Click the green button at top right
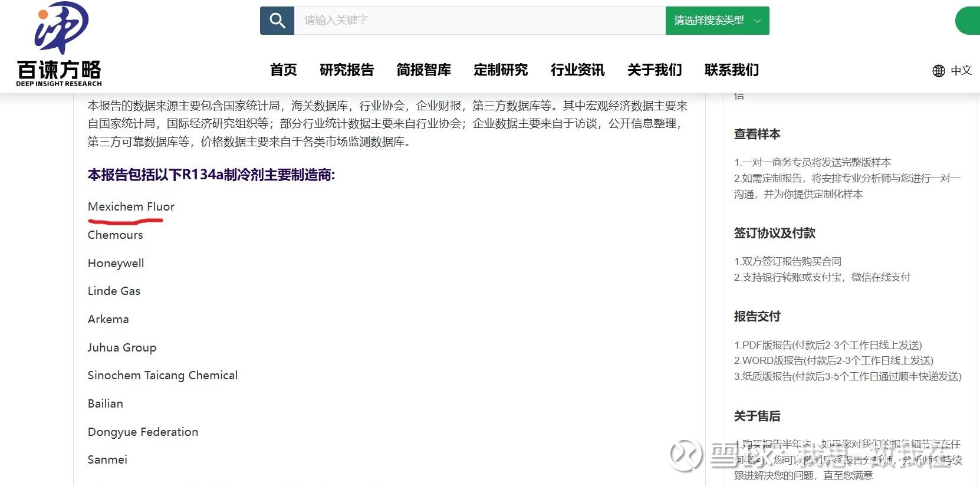Image resolution: width=980 pixels, height=486 pixels. (x=968, y=21)
